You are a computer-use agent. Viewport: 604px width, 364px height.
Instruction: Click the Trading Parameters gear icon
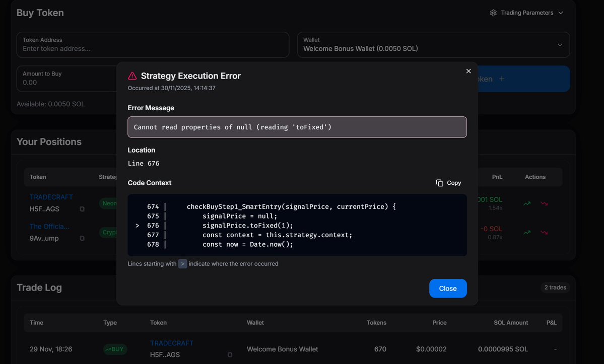point(494,13)
